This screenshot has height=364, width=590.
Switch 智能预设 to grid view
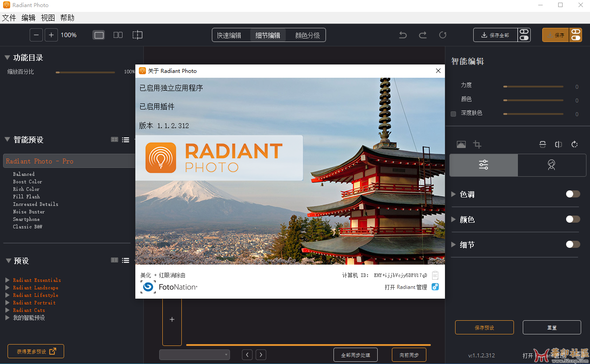point(115,140)
